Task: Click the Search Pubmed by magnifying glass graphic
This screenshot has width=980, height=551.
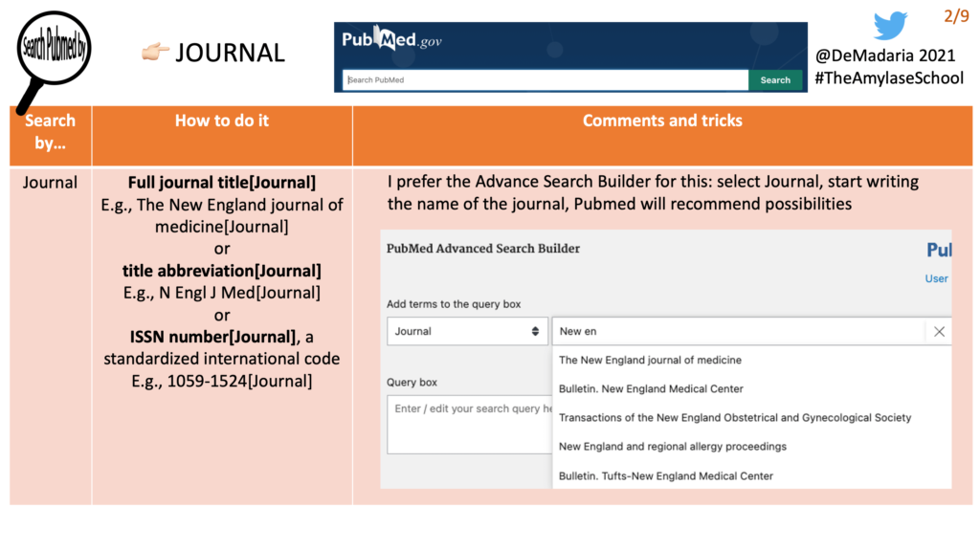Action: (x=53, y=45)
